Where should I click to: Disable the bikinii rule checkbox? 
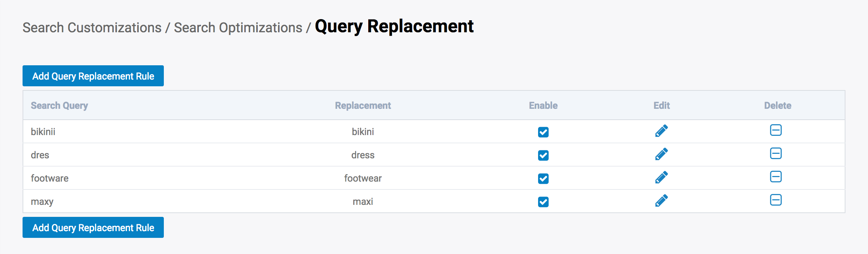[x=543, y=132]
